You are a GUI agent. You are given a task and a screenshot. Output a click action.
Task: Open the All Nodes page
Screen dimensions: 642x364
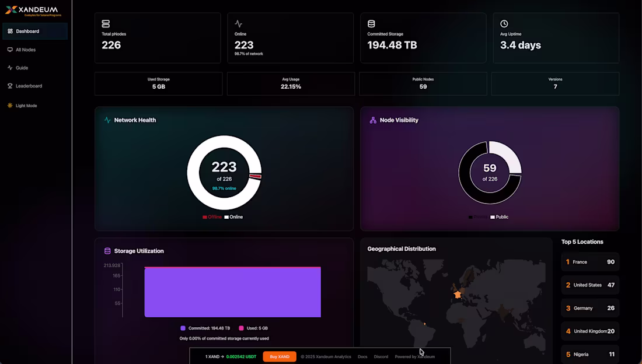coord(26,50)
